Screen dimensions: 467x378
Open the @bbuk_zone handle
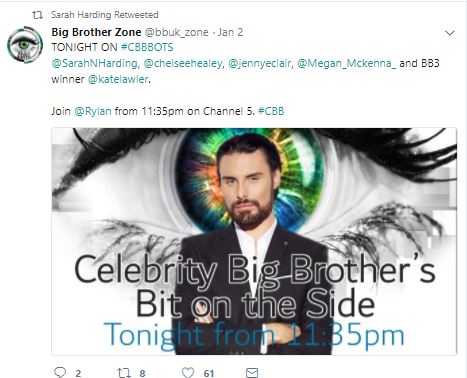point(176,32)
